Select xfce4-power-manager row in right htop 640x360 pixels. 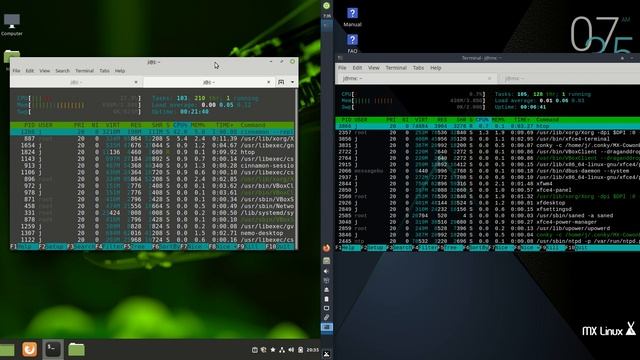tap(487, 222)
